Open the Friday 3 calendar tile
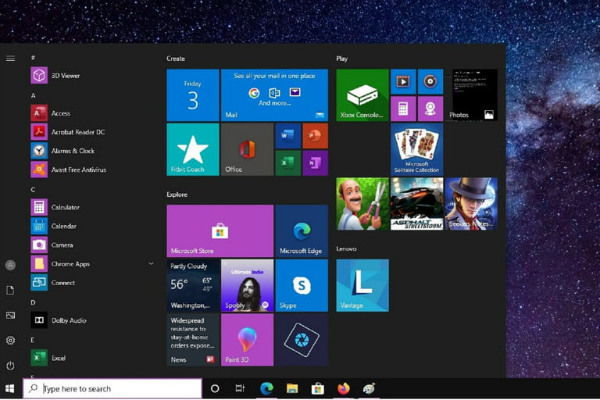The width and height of the screenshot is (600, 400). pos(193,95)
